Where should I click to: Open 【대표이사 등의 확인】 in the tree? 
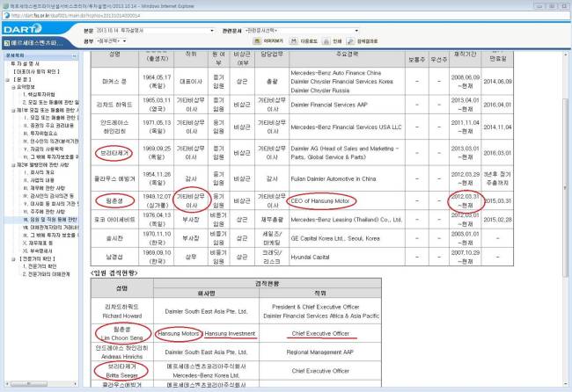coord(36,71)
